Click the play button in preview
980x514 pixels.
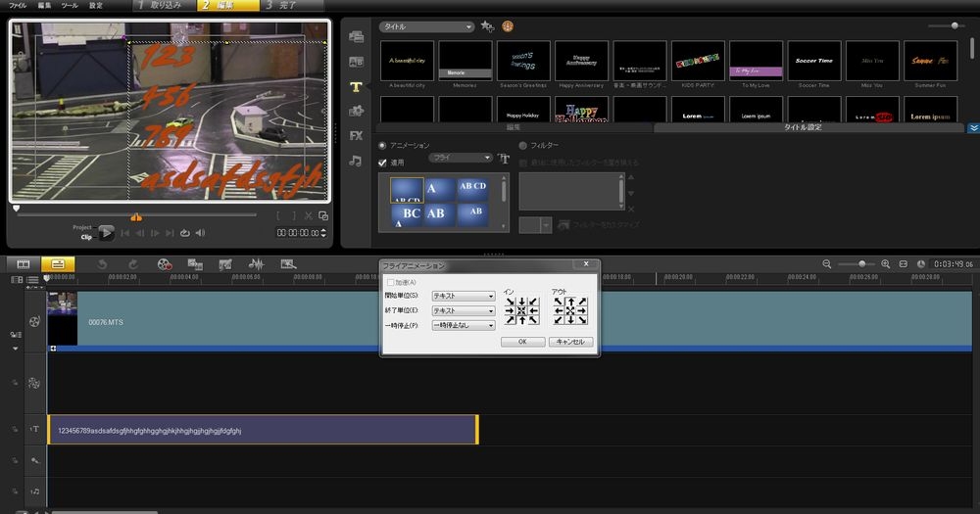point(106,233)
